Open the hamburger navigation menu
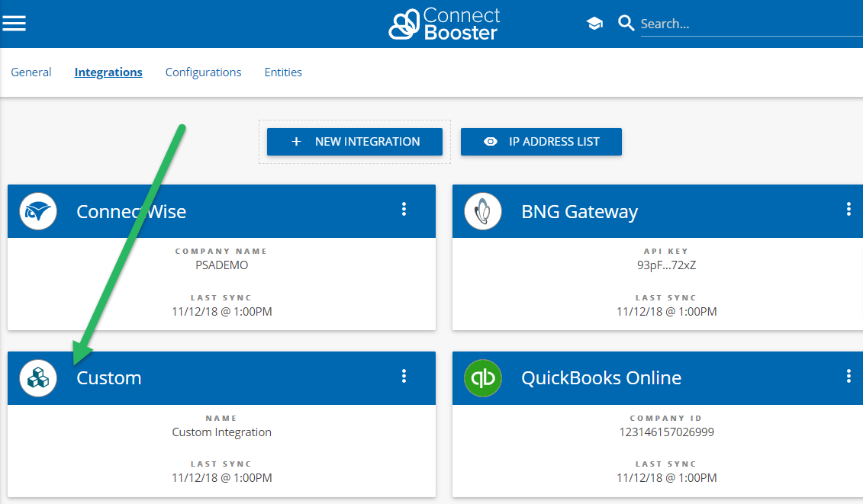 [14, 24]
